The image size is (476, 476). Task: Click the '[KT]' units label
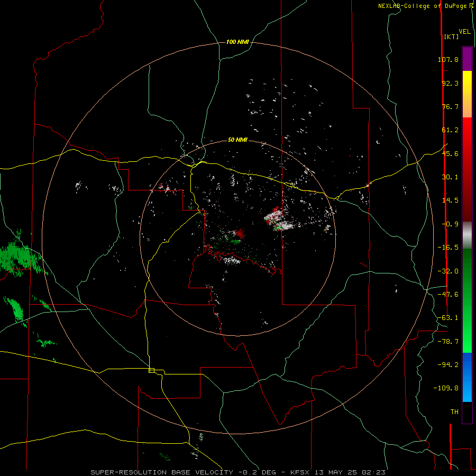tap(451, 36)
